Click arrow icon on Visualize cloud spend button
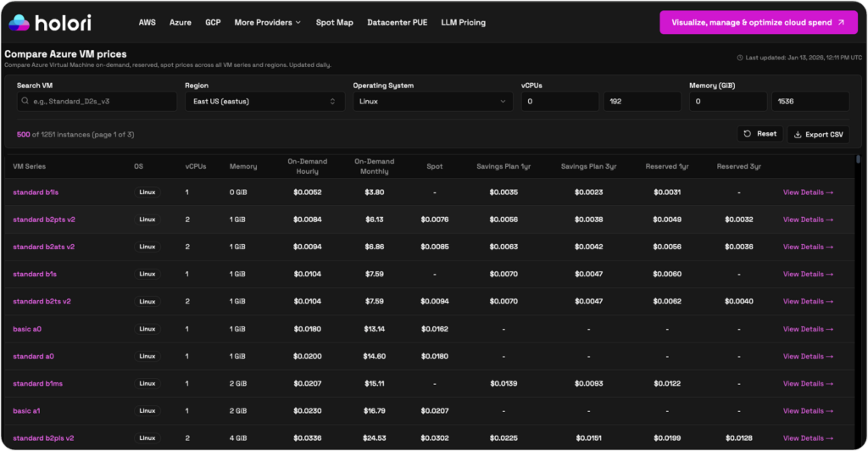The height and width of the screenshot is (451, 868). click(x=841, y=23)
